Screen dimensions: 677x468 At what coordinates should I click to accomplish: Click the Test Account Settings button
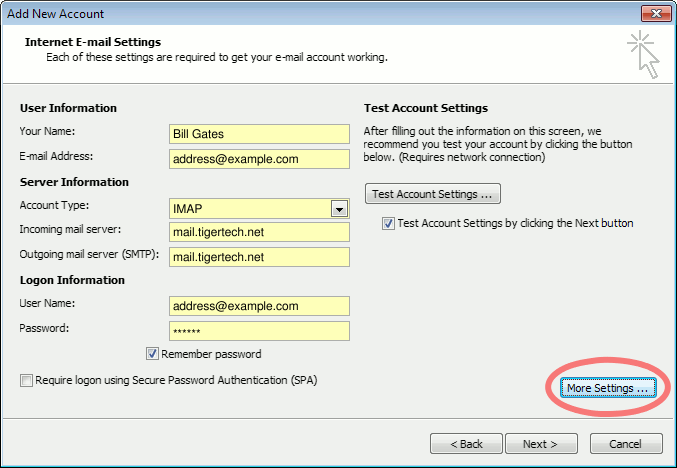pyautogui.click(x=433, y=193)
